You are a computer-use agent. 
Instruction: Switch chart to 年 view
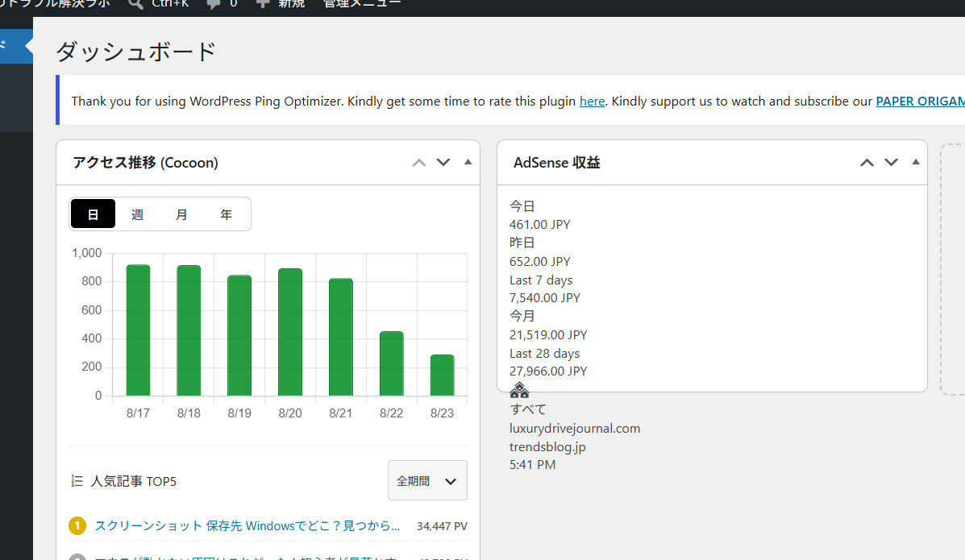(x=226, y=214)
